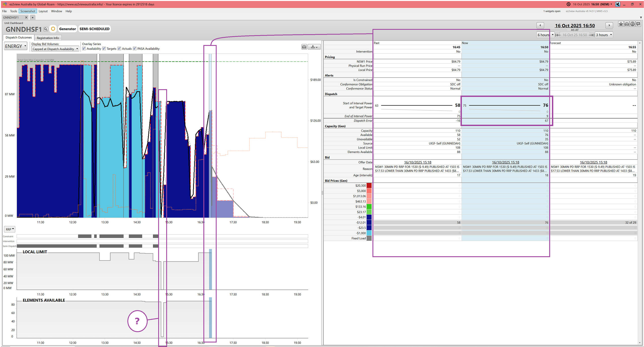Click the chart snapshot camera icon

pos(304,47)
